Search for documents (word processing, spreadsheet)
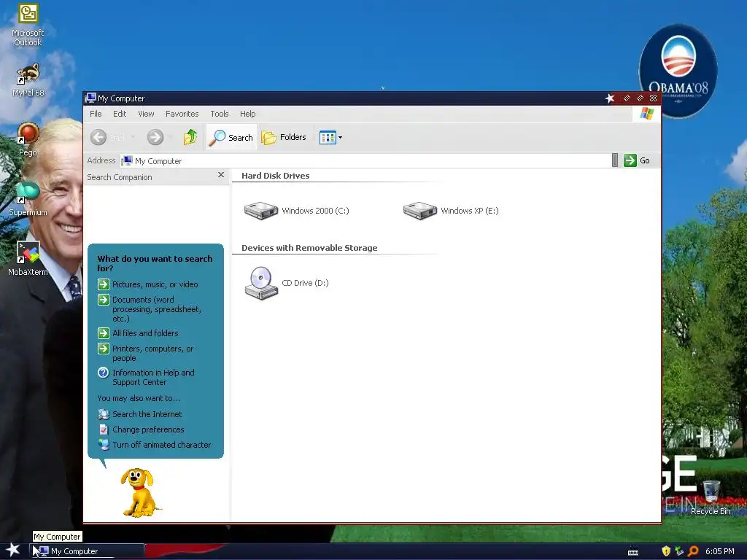 coord(150,309)
